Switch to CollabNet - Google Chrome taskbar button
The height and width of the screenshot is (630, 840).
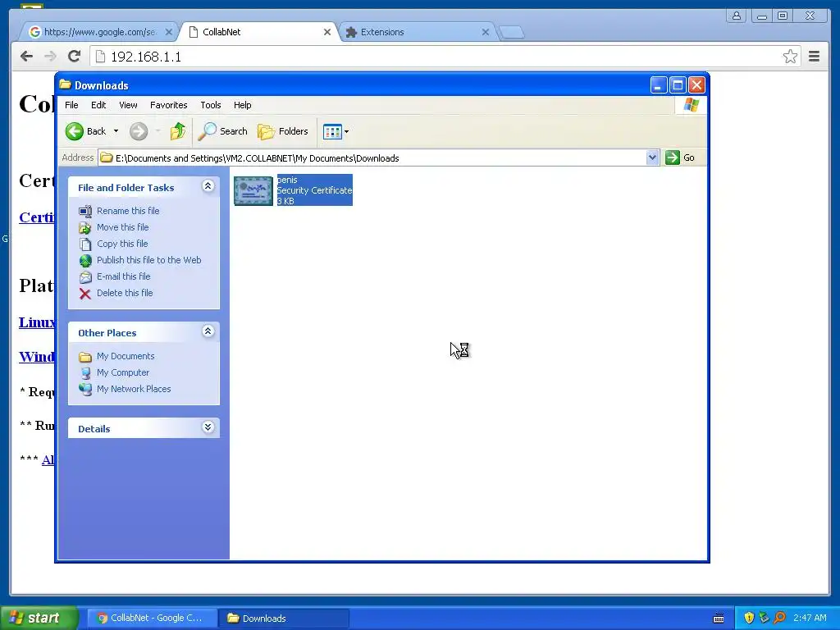point(151,619)
